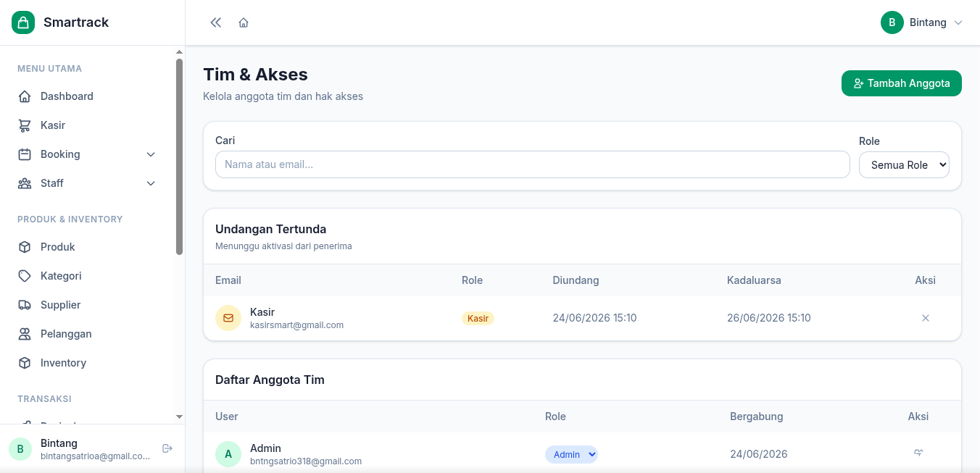Click the Bergabung column header

757,417
